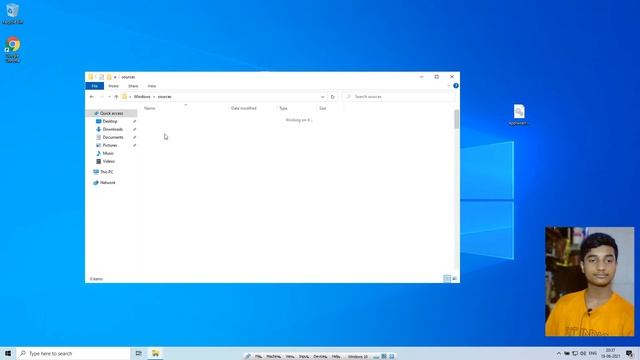Click the ENG language indicator
The image size is (640, 360).
click(x=593, y=353)
